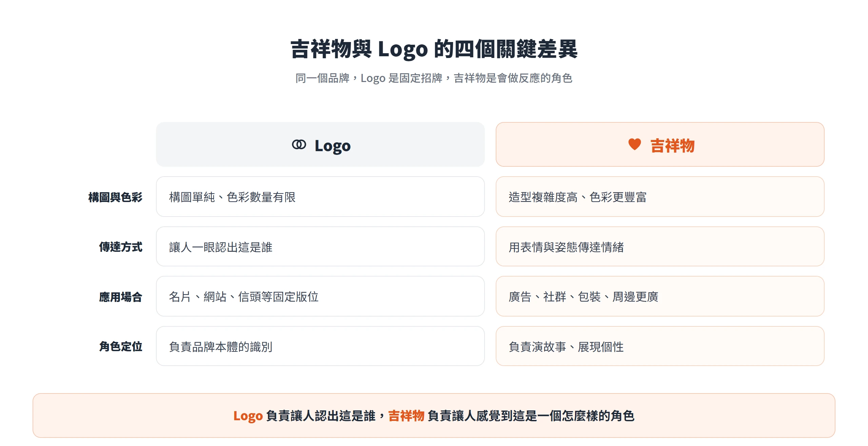This screenshot has width=868, height=446.
Task: Click the row label 傳達方式
Action: click(x=121, y=247)
